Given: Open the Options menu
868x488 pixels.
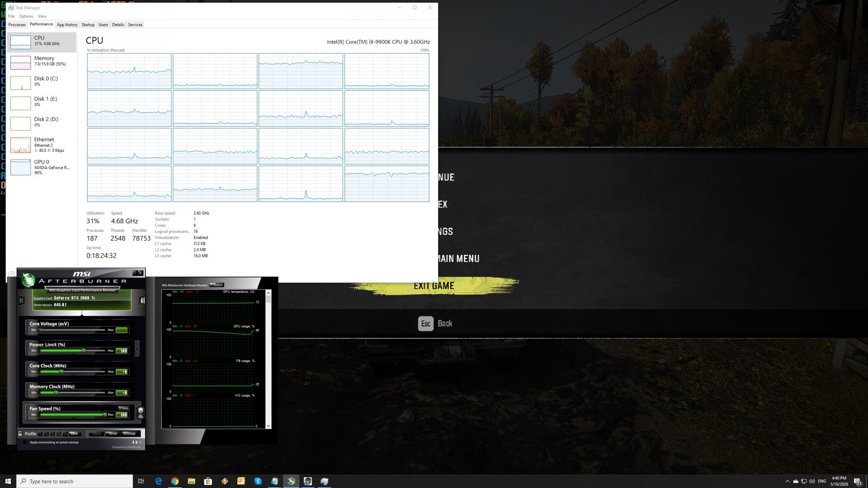Looking at the screenshot, I should [26, 16].
